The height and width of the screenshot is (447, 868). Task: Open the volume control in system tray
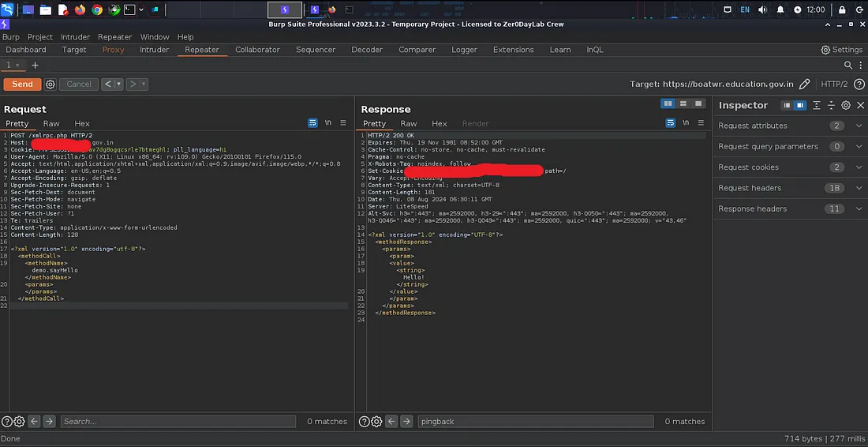(x=762, y=9)
